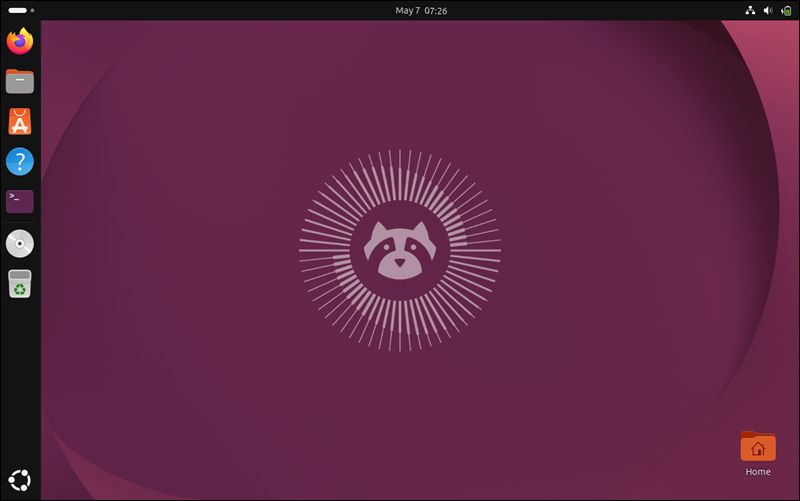Open the Trash in the dock

[x=20, y=284]
